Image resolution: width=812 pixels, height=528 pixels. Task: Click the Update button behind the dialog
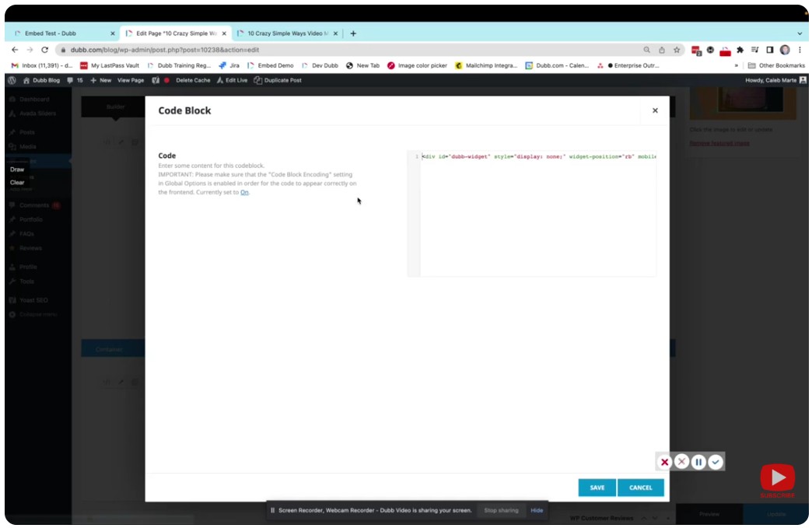(775, 514)
